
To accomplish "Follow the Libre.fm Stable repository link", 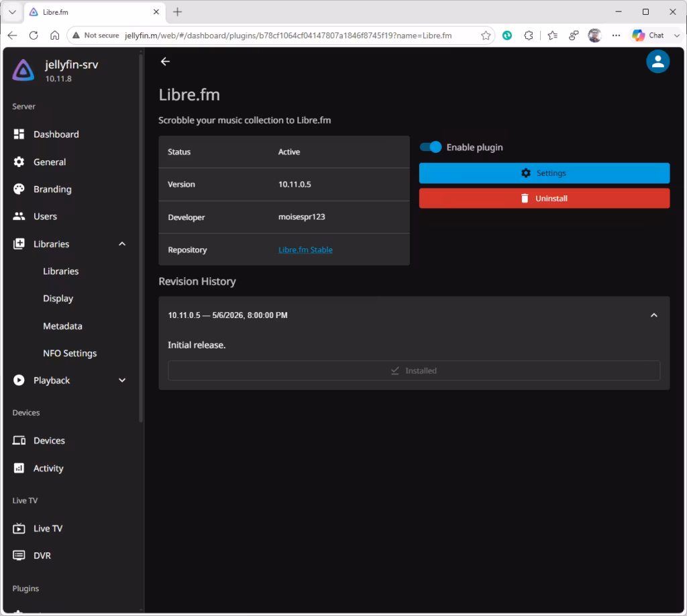I will 305,250.
